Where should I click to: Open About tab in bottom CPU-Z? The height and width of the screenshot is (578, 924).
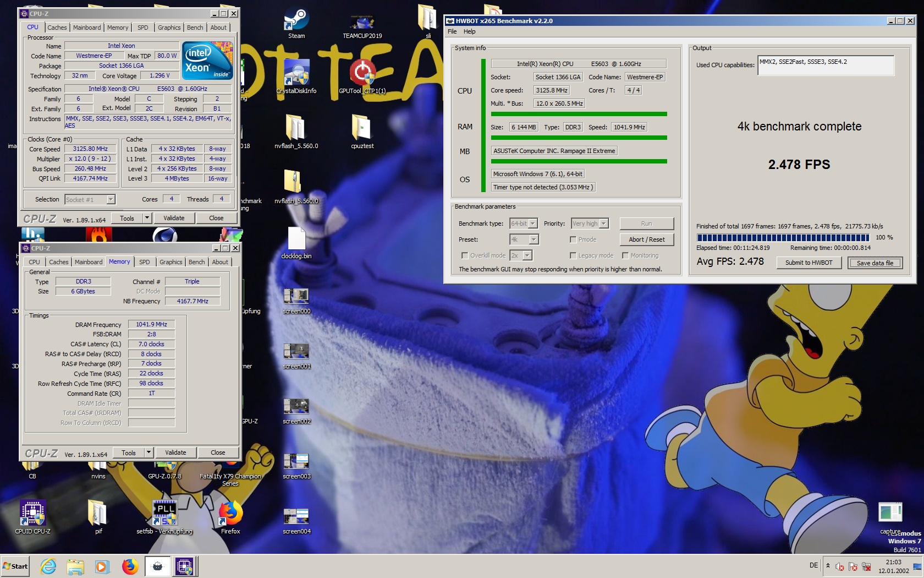click(220, 262)
